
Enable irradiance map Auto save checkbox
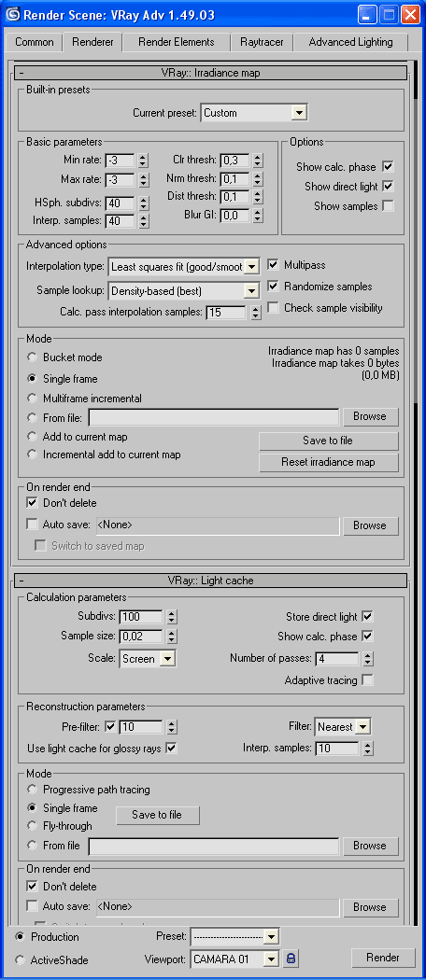[x=33, y=524]
